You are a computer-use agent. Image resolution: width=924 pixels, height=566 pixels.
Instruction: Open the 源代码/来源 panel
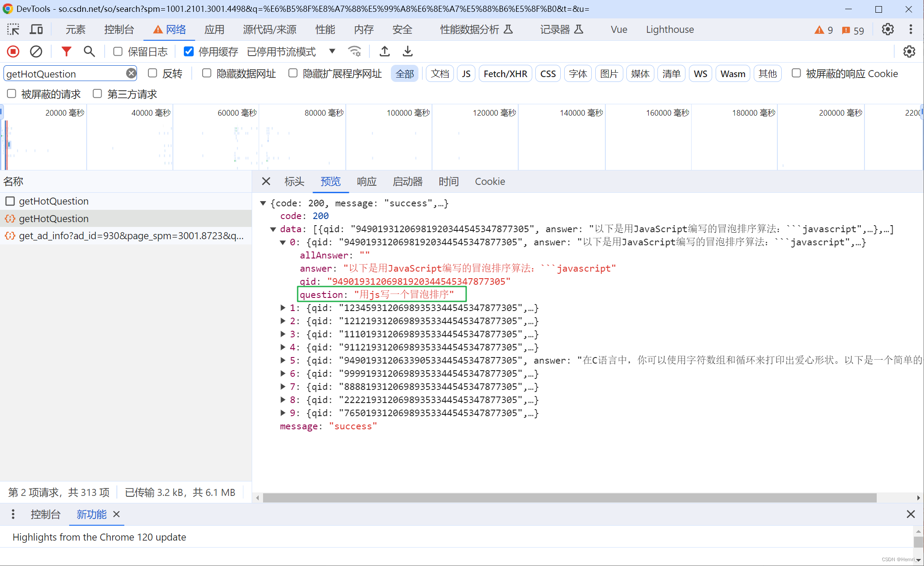click(x=270, y=29)
